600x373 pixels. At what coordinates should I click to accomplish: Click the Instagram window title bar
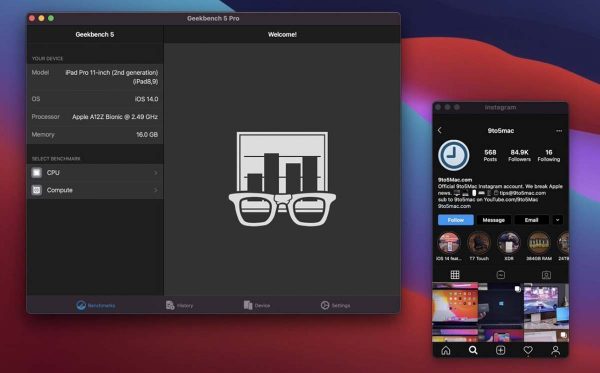[x=501, y=108]
